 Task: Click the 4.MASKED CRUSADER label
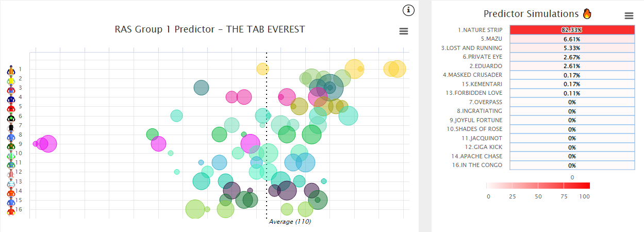[x=473, y=75]
